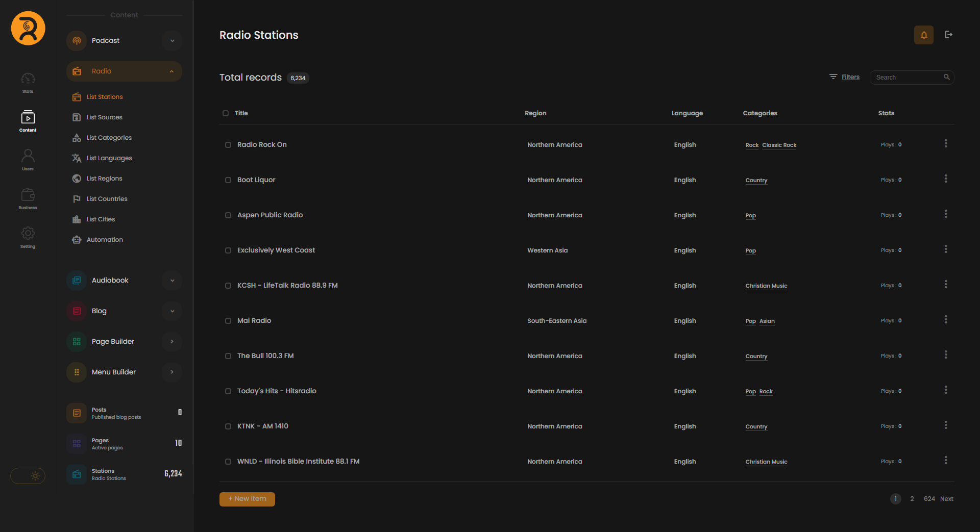Click the notifications bell icon
Image resolution: width=980 pixels, height=532 pixels.
pos(923,35)
